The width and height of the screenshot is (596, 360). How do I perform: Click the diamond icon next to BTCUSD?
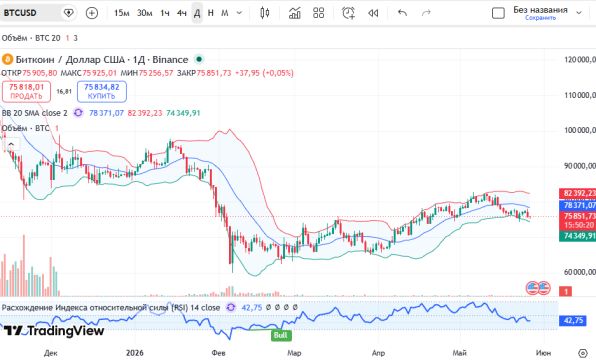[68, 13]
